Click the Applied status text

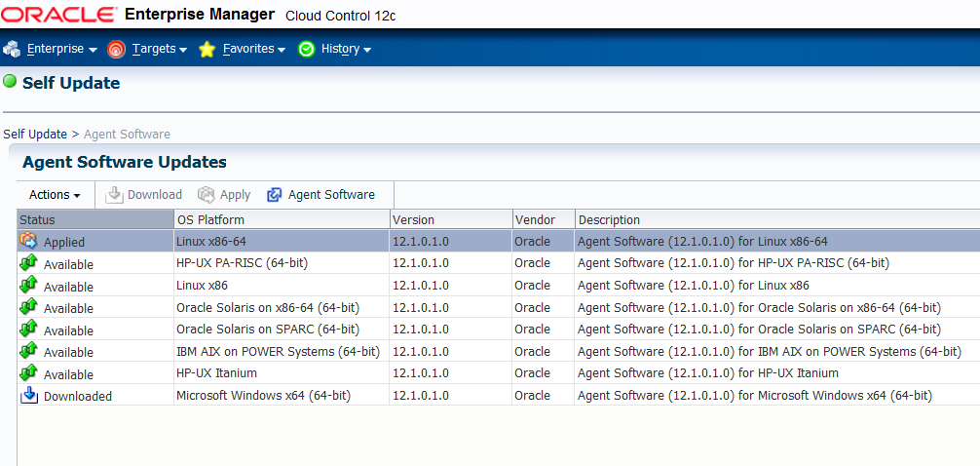click(x=63, y=243)
